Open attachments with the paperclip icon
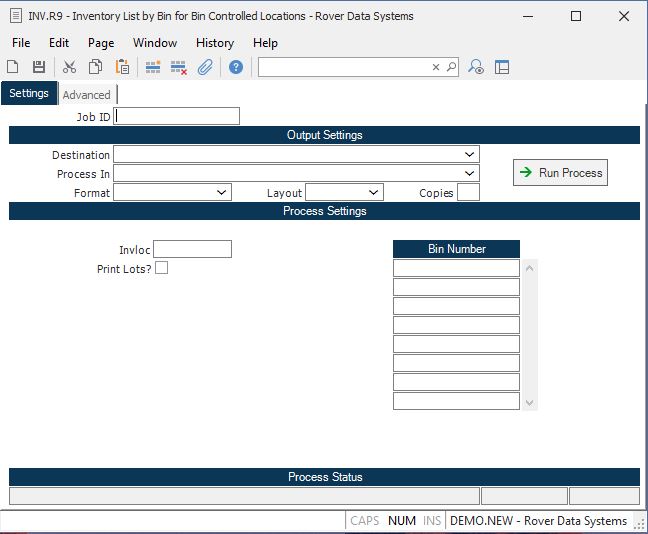648x534 pixels. click(x=205, y=67)
